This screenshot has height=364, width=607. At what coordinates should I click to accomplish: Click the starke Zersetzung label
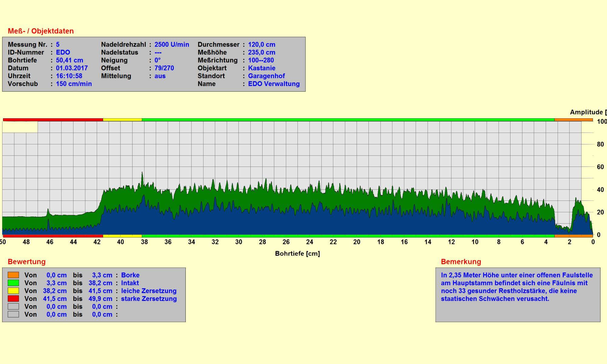pyautogui.click(x=149, y=299)
